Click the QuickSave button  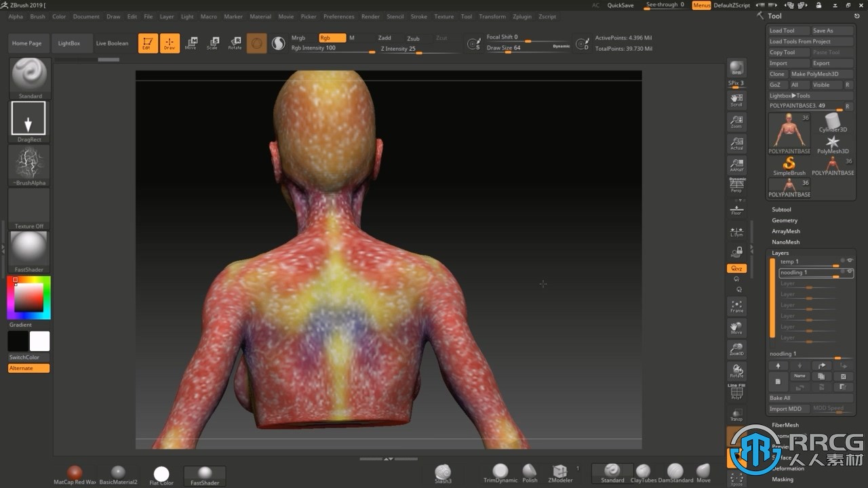(620, 5)
